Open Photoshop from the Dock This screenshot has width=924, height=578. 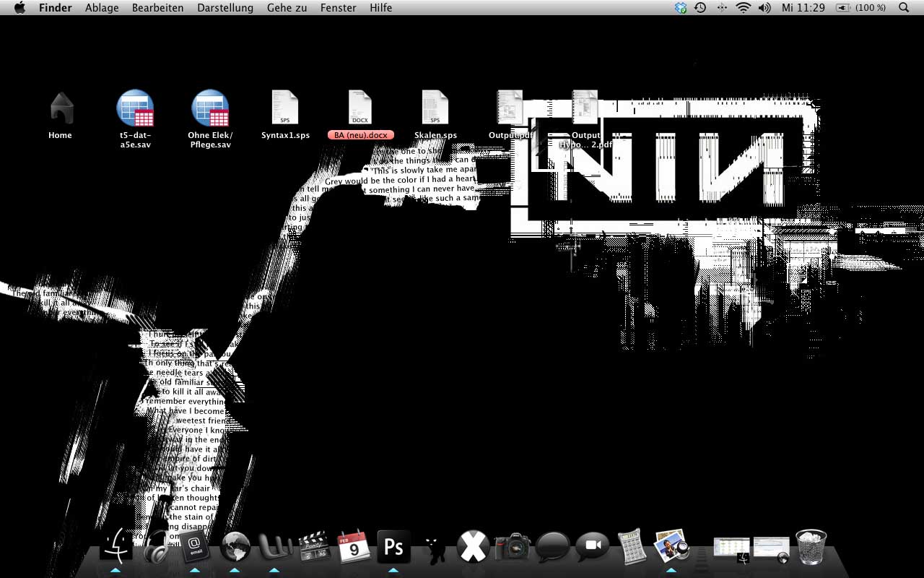pos(393,547)
